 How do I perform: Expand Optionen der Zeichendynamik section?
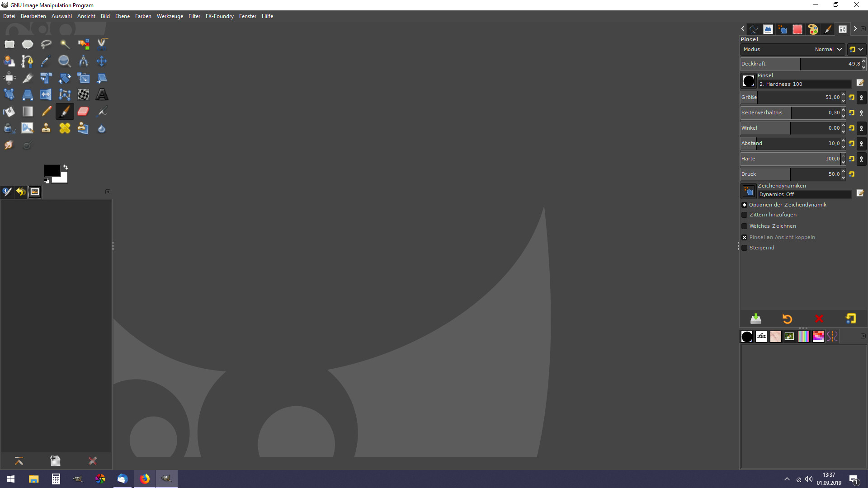(745, 205)
